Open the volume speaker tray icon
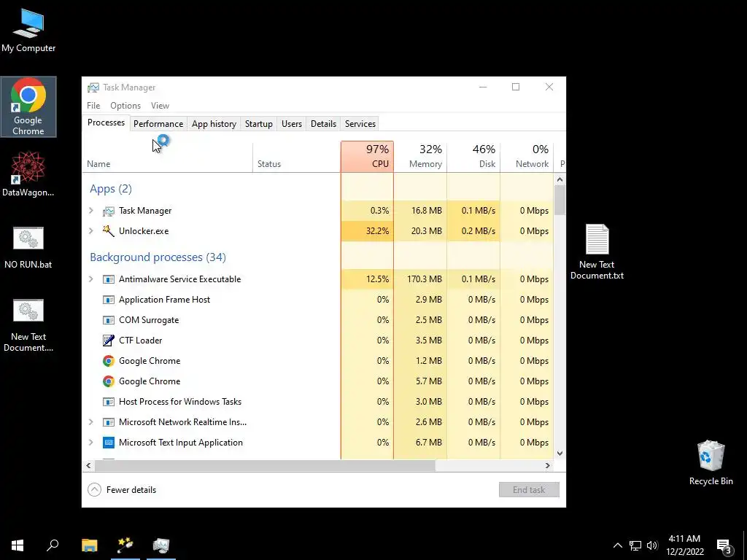The image size is (747, 560). click(x=652, y=545)
